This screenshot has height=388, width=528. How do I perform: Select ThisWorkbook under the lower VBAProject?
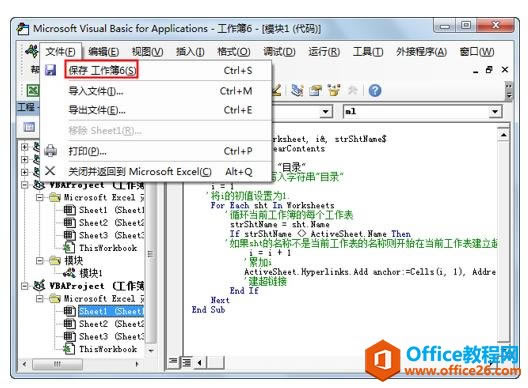[108, 349]
